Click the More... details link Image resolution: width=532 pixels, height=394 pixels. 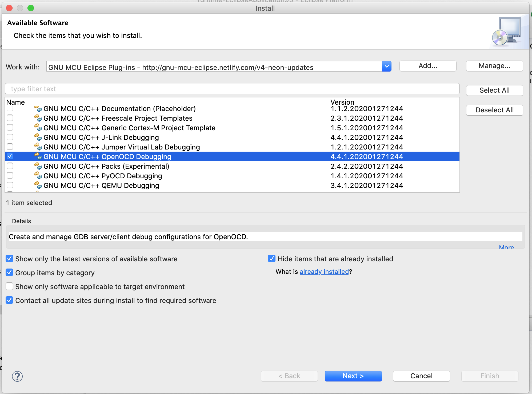coord(509,247)
